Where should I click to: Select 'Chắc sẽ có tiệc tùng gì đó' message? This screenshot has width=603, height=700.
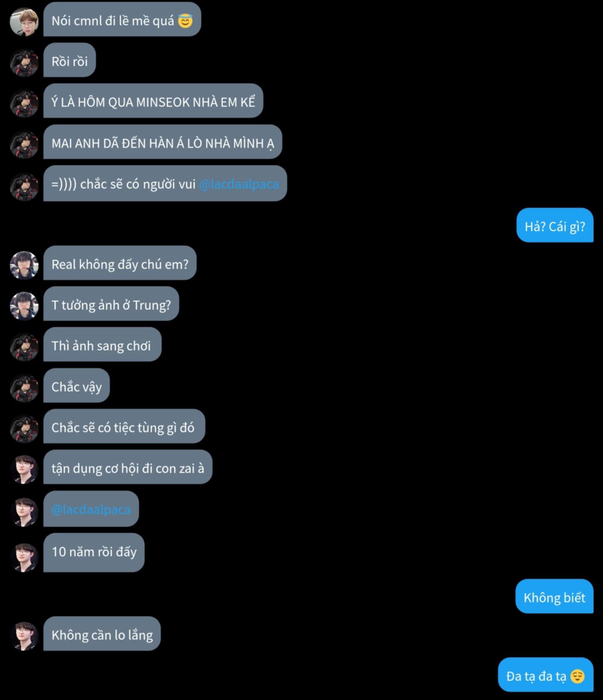tap(124, 426)
